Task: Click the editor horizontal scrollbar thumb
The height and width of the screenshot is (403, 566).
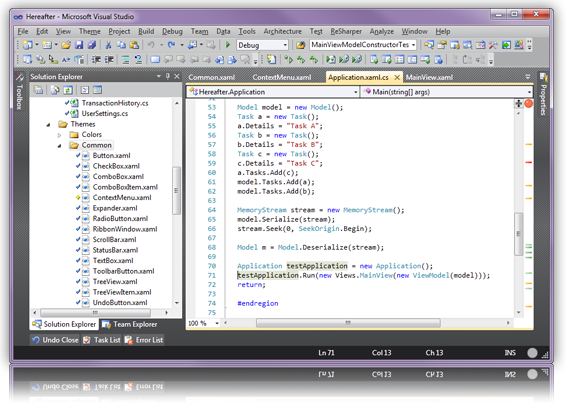Action: point(348,322)
